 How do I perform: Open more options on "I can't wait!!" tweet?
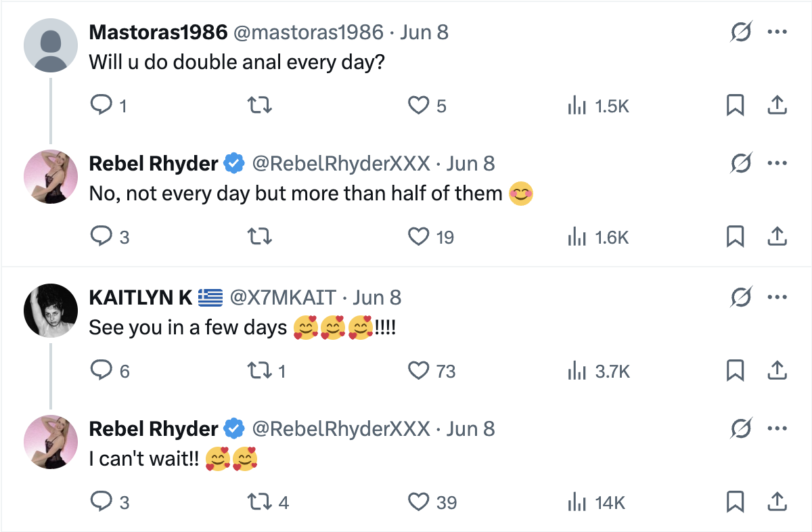click(777, 428)
